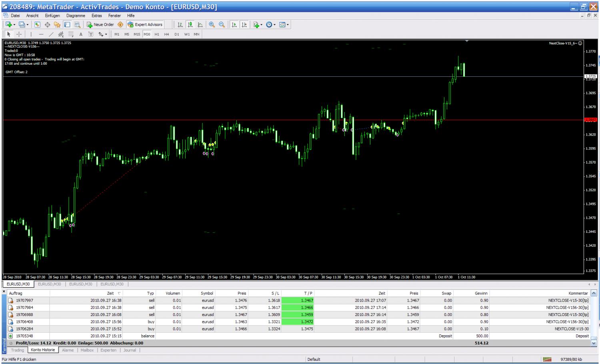
Task: Pick the vertical line drawing tool
Action: pos(31,34)
